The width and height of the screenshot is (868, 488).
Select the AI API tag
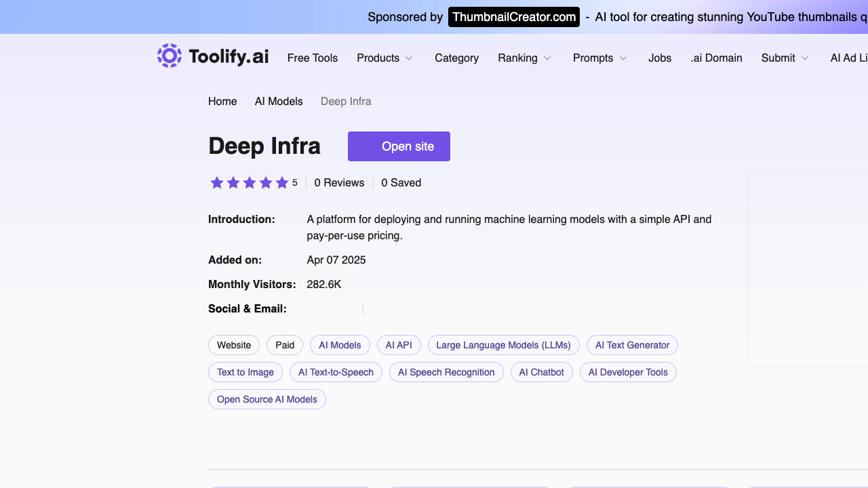click(399, 345)
